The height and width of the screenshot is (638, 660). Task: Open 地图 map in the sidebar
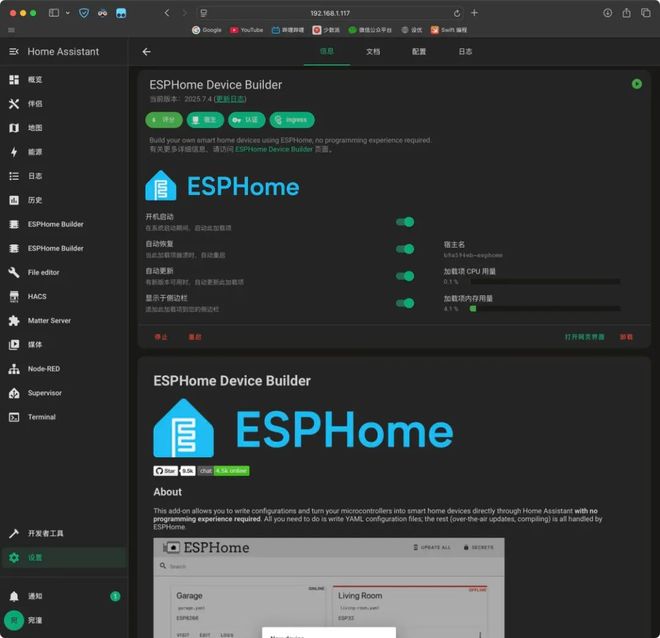pyautogui.click(x=64, y=128)
